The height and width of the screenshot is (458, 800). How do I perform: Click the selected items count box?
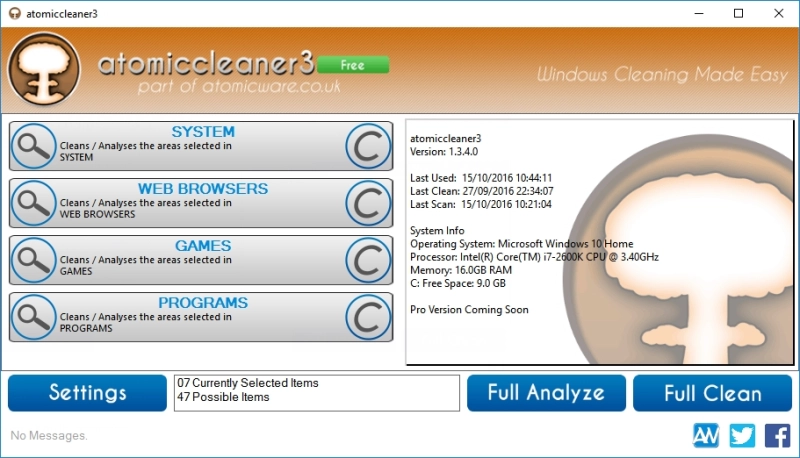tap(317, 393)
